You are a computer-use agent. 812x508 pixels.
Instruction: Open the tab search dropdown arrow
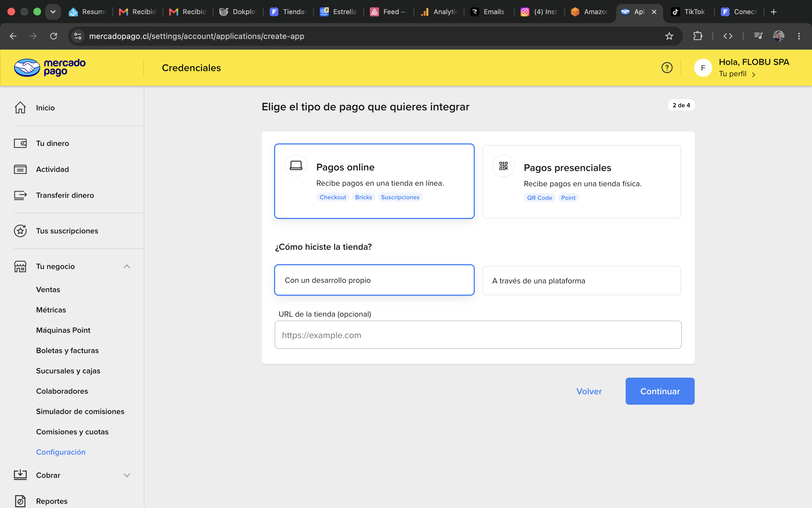53,12
